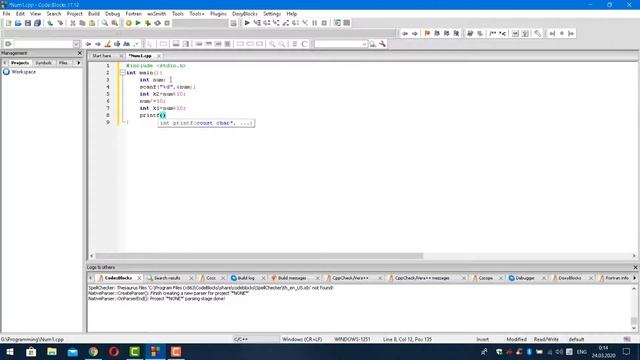Open Chrome from the Windows taskbar

click(93, 352)
